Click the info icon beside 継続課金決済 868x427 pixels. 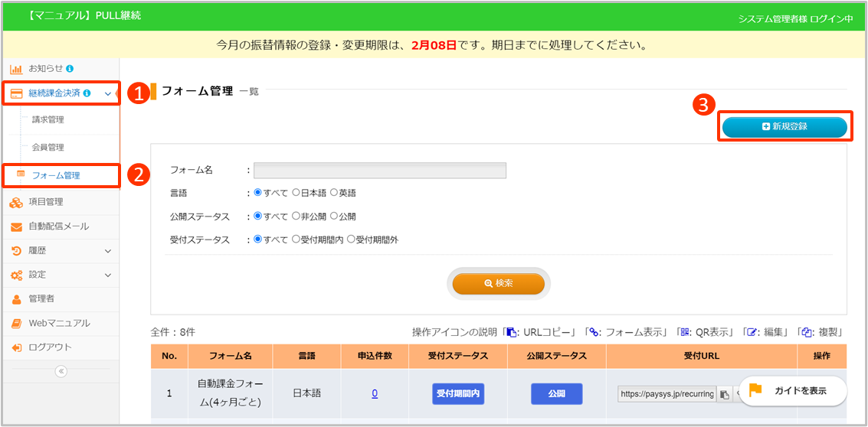(x=87, y=93)
